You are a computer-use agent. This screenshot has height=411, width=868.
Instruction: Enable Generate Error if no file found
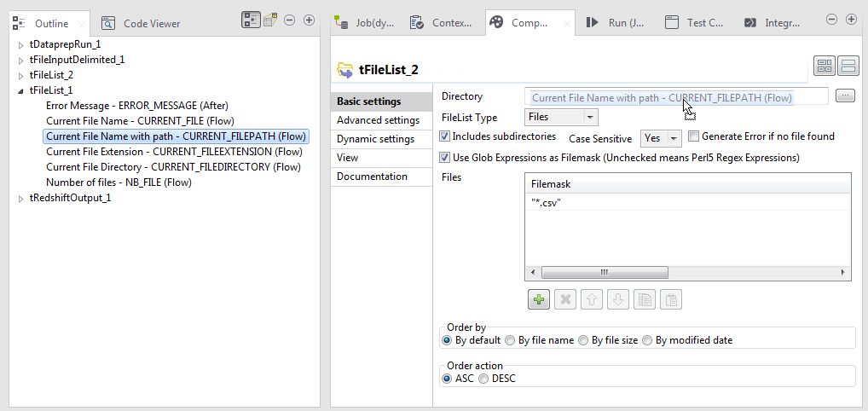tap(694, 136)
